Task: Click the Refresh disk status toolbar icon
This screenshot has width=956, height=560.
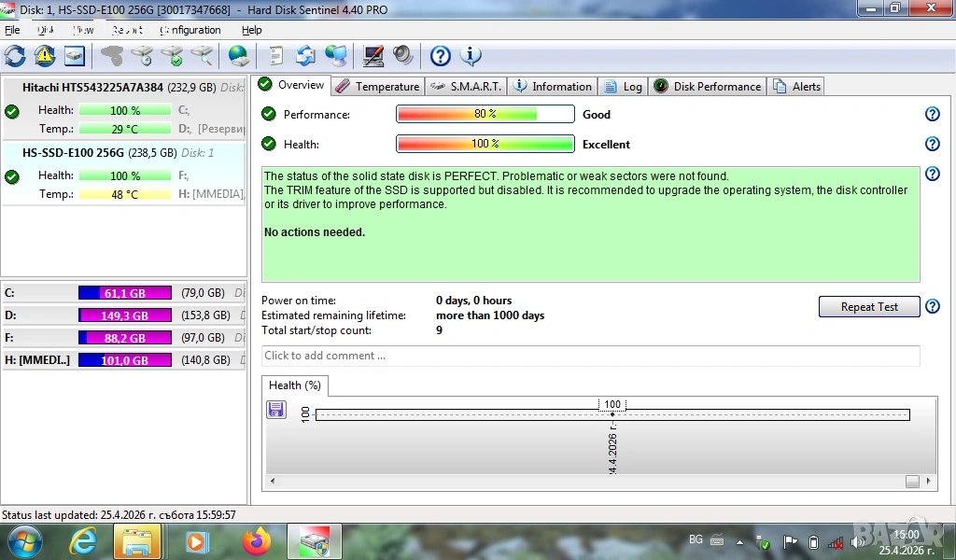Action: (15, 56)
